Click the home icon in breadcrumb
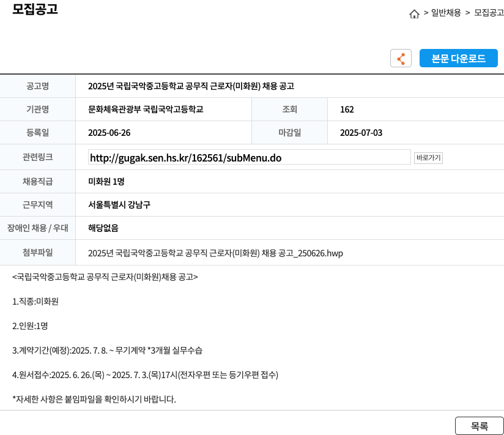Viewport: 504px width, 435px height. 414,13
